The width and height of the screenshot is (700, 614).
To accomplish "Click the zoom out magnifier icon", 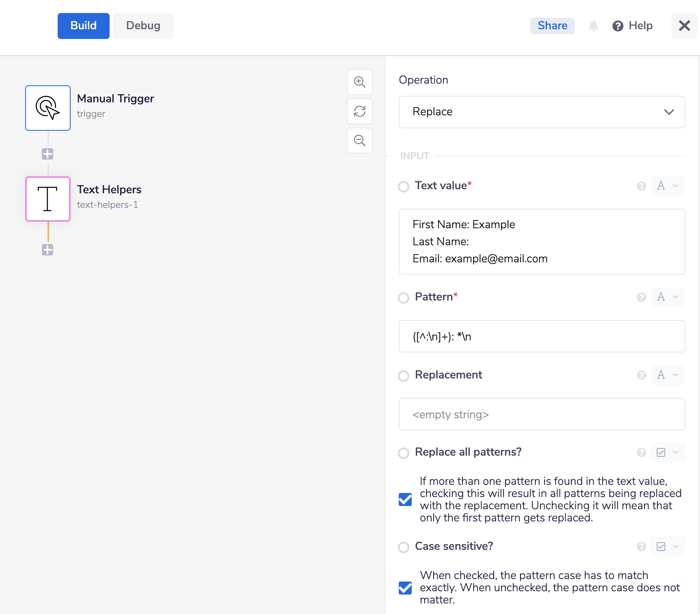I will (360, 141).
